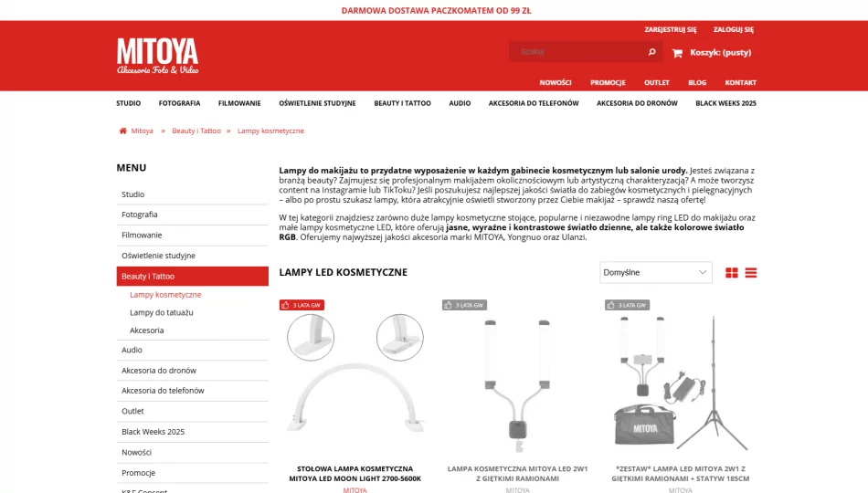
Task: Open the Zestaw lamp with tripod image
Action: click(681, 383)
